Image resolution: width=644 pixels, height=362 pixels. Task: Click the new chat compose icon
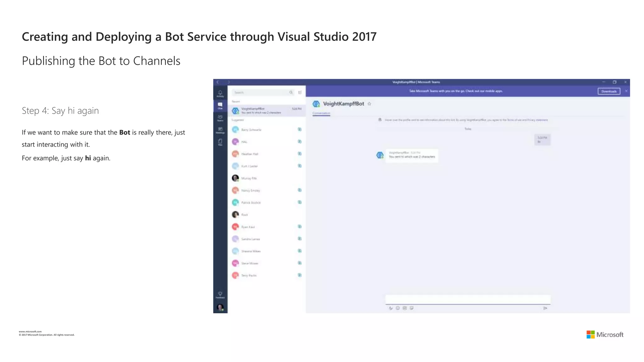point(300,92)
